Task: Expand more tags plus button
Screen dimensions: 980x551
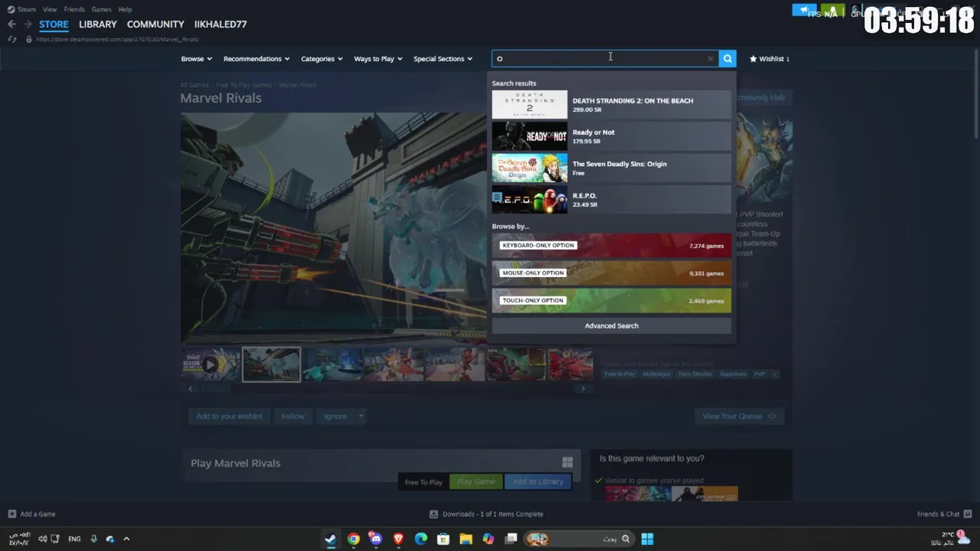Action: pyautogui.click(x=775, y=373)
